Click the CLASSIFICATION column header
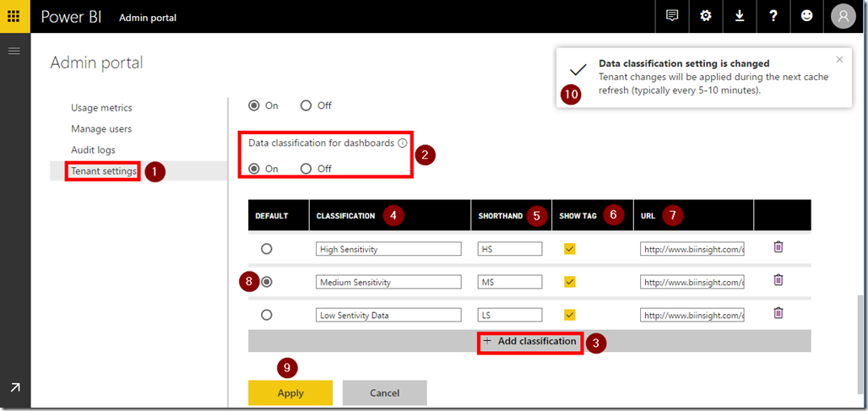Screen dimensions: 868x411 [x=345, y=216]
